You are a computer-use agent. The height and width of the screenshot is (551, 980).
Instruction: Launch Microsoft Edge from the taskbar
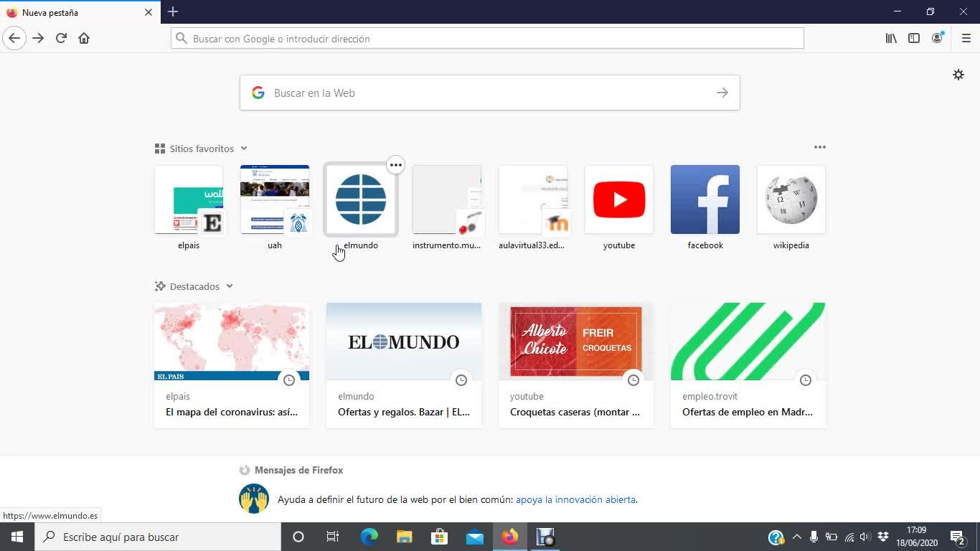[x=369, y=537]
